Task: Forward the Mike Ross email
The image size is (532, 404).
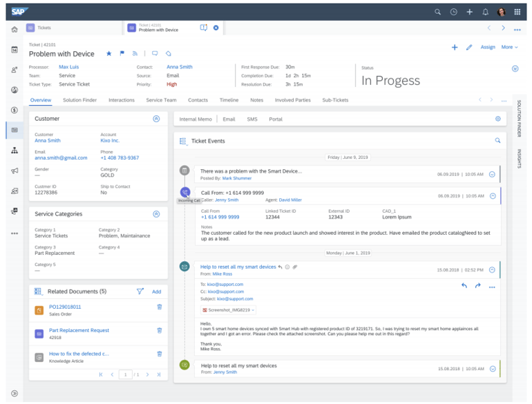Action: click(x=477, y=286)
